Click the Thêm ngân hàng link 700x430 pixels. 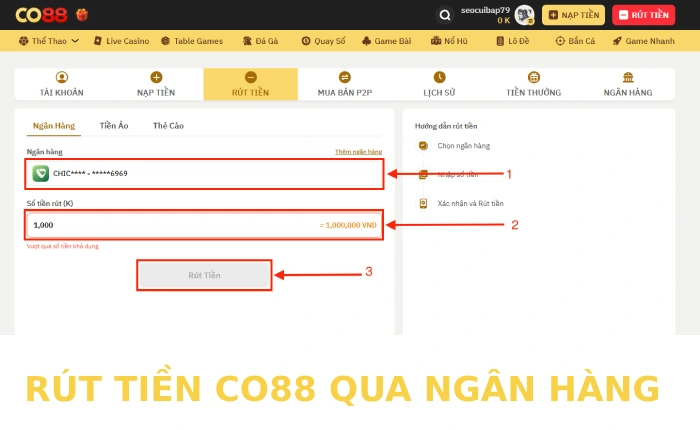358,152
